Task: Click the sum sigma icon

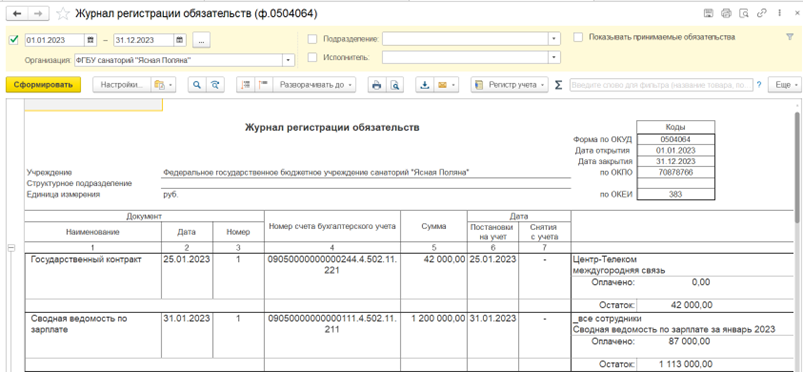Action: click(x=558, y=86)
